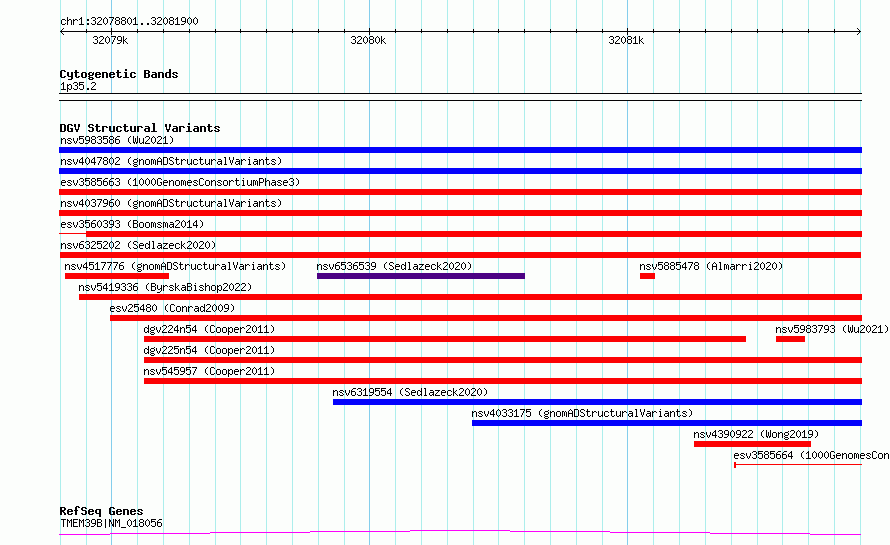Click the red bar under nsv4037960
Viewport: 890px width, 545px height.
tap(460, 213)
